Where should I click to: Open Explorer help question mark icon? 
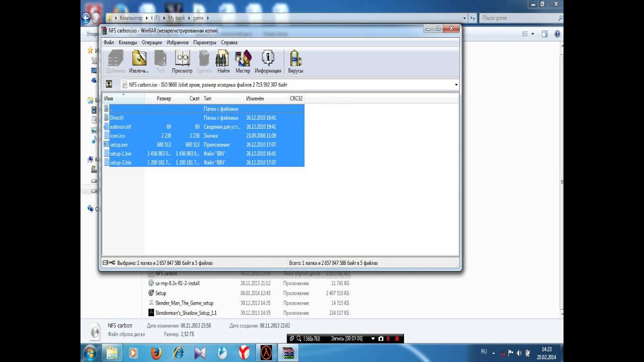pyautogui.click(x=557, y=34)
